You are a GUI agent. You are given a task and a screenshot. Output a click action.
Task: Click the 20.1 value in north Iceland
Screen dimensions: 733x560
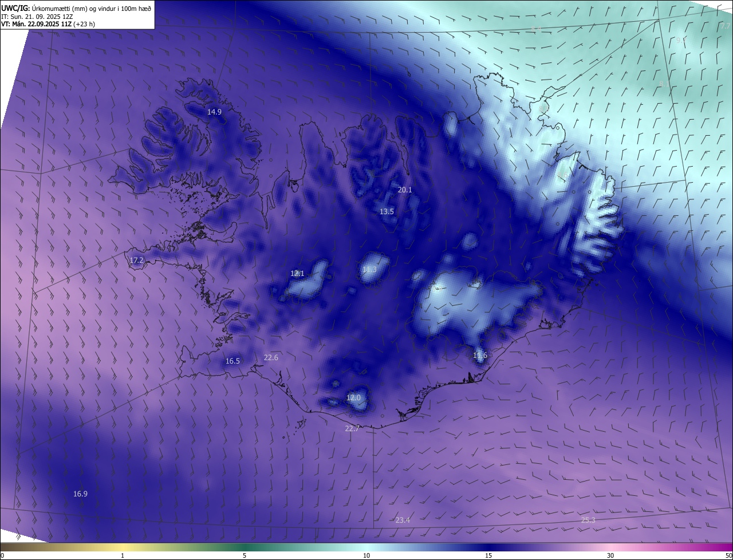(405, 190)
